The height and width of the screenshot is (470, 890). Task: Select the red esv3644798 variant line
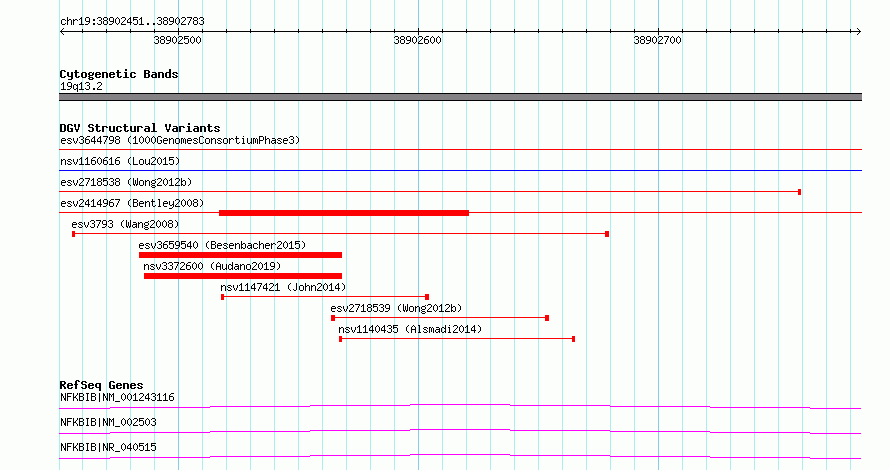(460, 149)
